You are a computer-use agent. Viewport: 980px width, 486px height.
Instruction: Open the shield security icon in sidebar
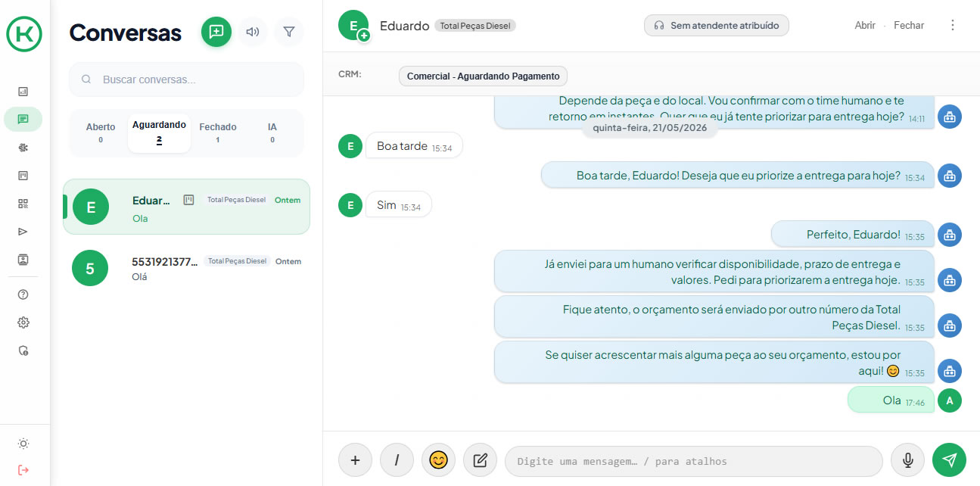(23, 350)
